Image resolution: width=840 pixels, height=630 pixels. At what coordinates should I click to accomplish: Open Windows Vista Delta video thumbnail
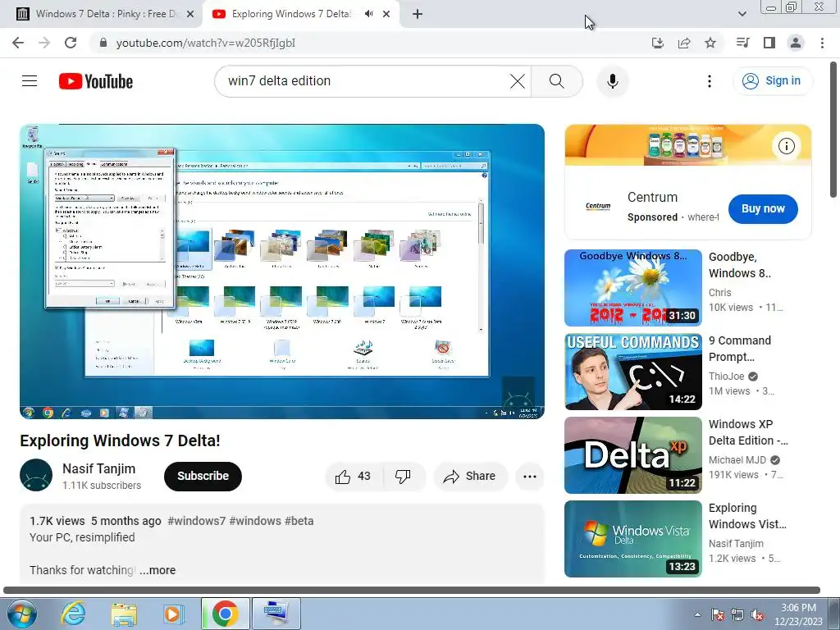point(633,539)
